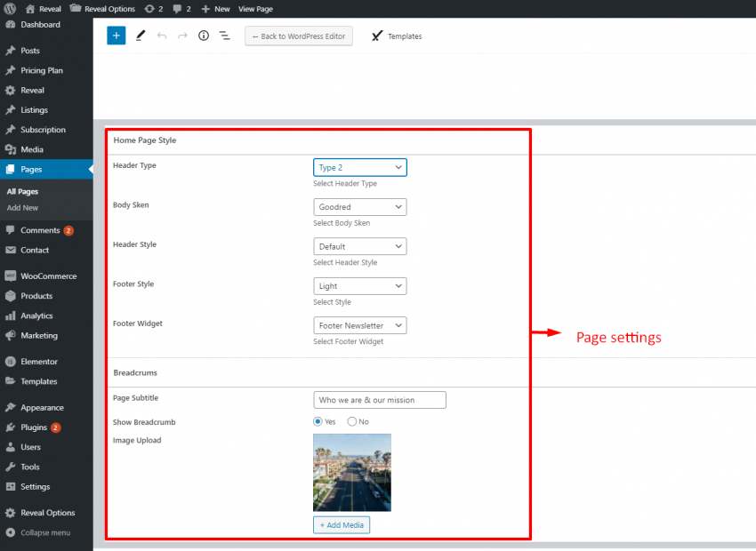Viewport: 756px width, 551px height.
Task: Open the Body Sken dropdown
Action: (359, 206)
